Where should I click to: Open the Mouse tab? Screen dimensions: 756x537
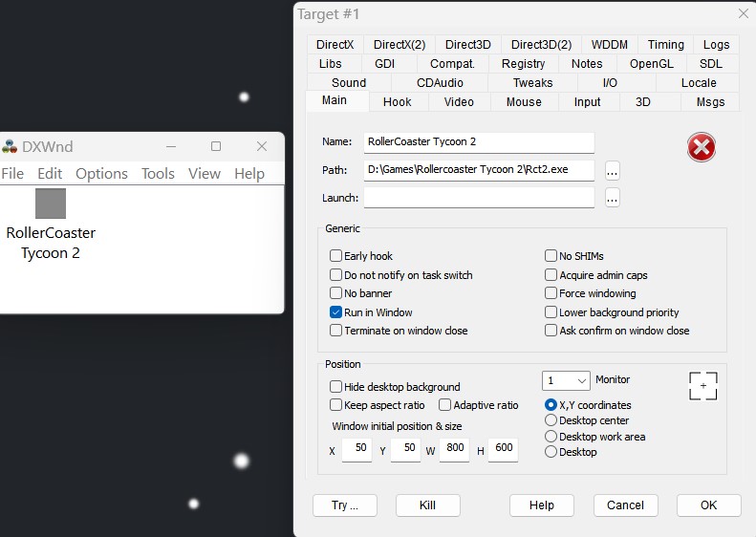pos(524,102)
